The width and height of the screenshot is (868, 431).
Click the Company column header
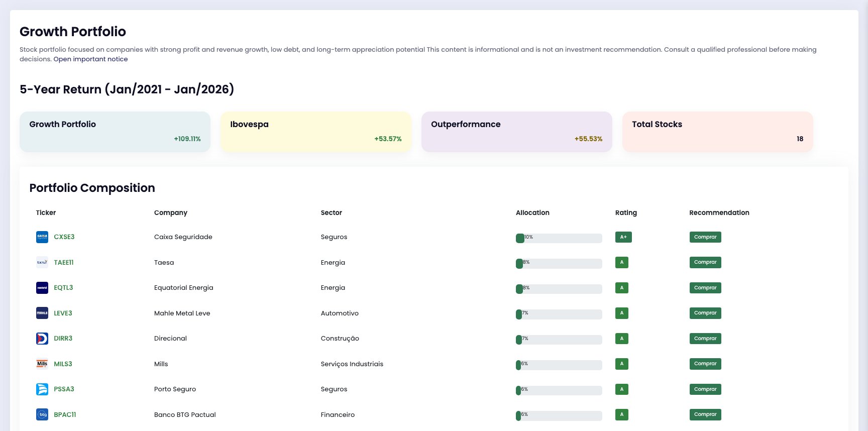tap(171, 213)
